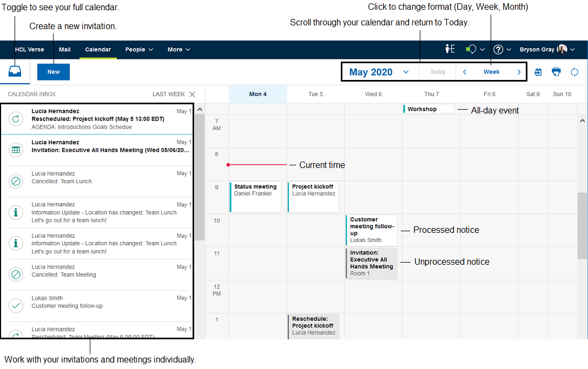Open the chat status icon

point(471,49)
